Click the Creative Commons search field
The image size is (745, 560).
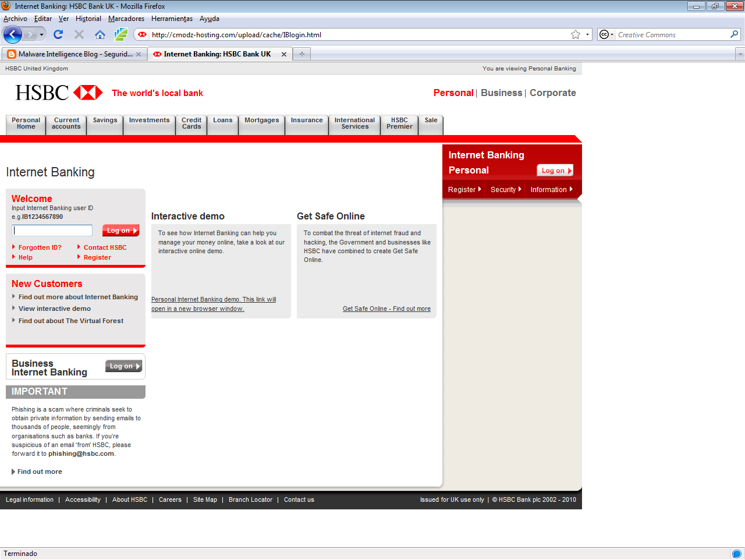pyautogui.click(x=672, y=35)
